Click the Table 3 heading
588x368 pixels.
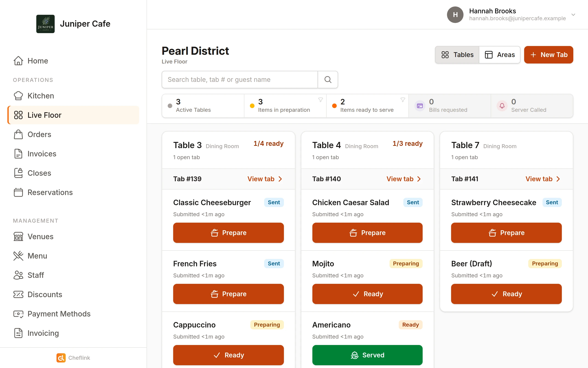(x=187, y=145)
